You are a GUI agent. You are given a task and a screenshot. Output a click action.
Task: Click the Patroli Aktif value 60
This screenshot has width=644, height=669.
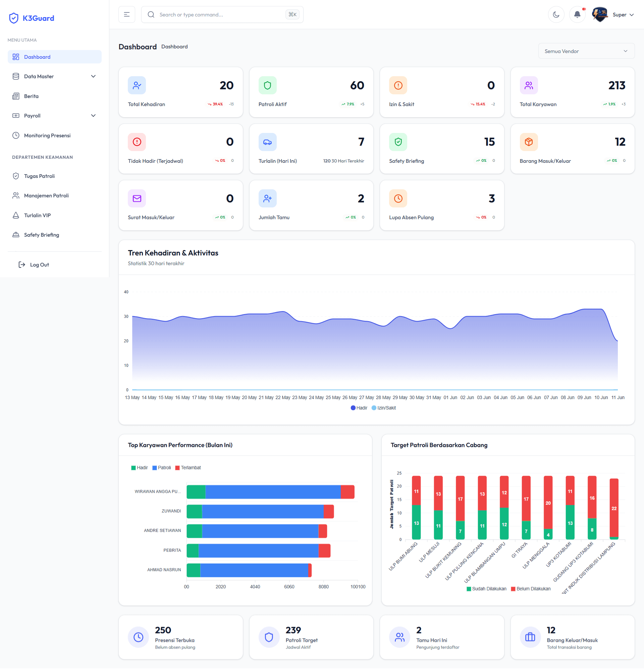pos(357,85)
